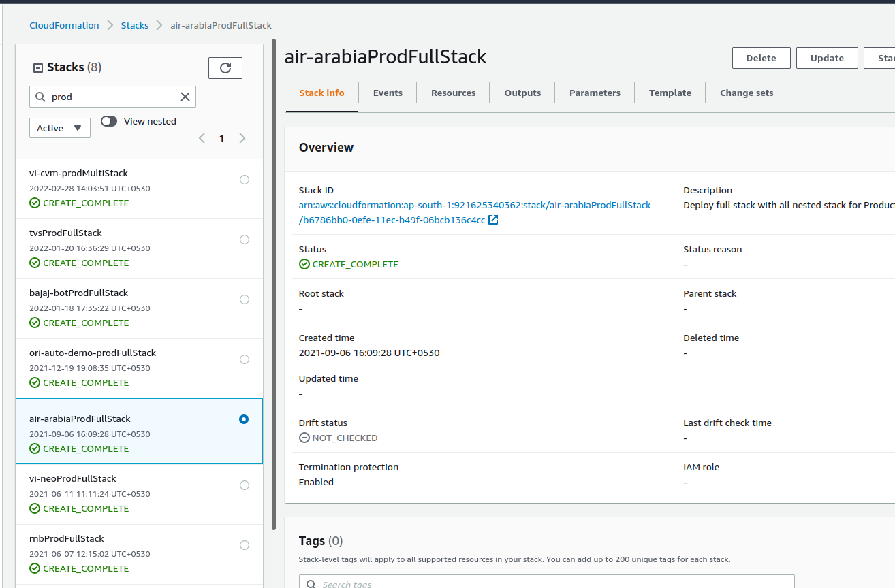Click the Delete stack button

coord(761,58)
